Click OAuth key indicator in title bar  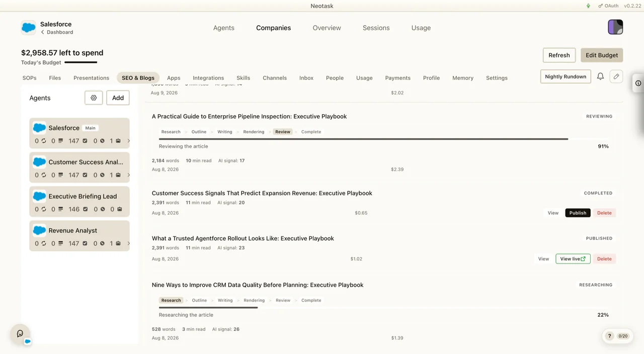pos(608,6)
